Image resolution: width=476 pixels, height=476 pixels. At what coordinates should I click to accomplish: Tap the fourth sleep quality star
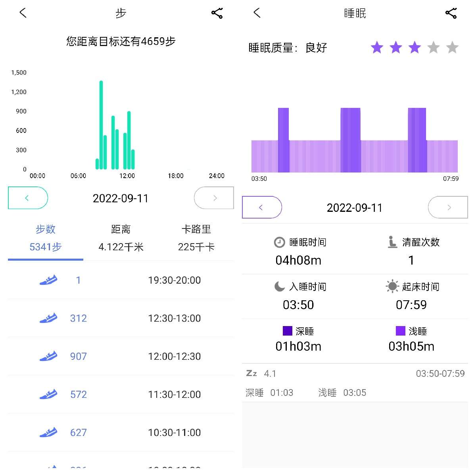coord(434,48)
